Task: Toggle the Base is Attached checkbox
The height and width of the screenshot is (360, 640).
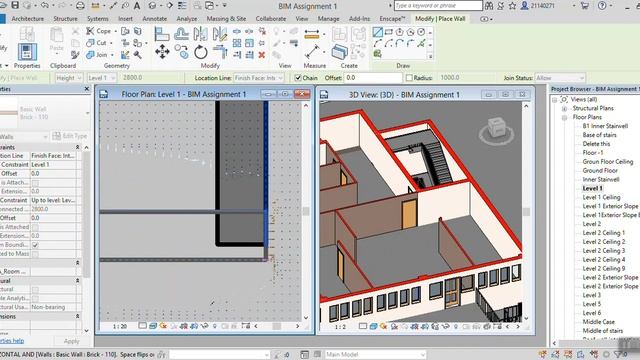Action: (35, 182)
